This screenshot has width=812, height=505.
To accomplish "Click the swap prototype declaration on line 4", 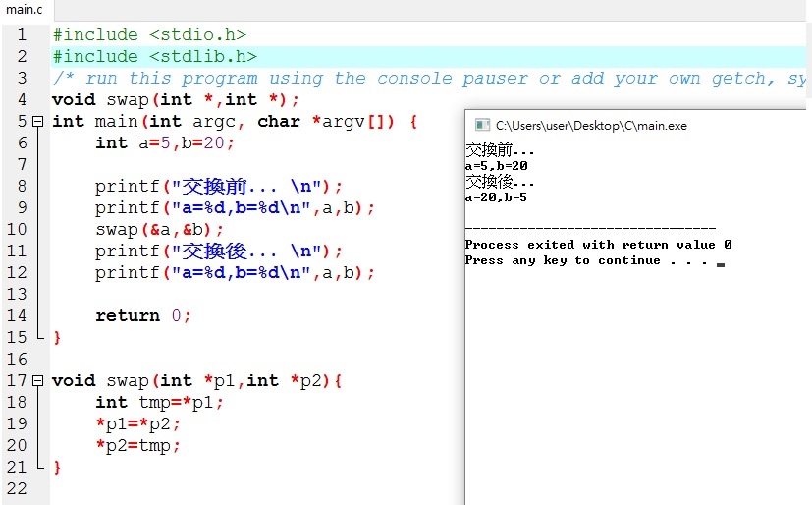I will pyautogui.click(x=176, y=99).
